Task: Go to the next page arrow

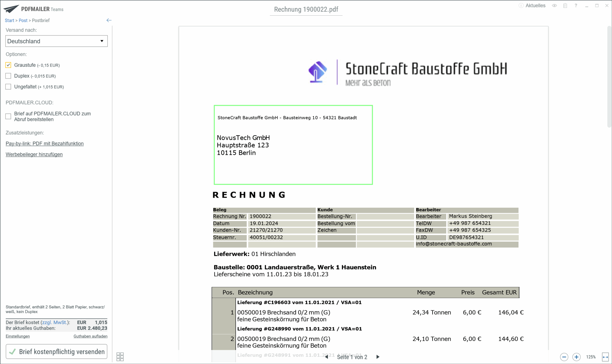Action: click(378, 357)
